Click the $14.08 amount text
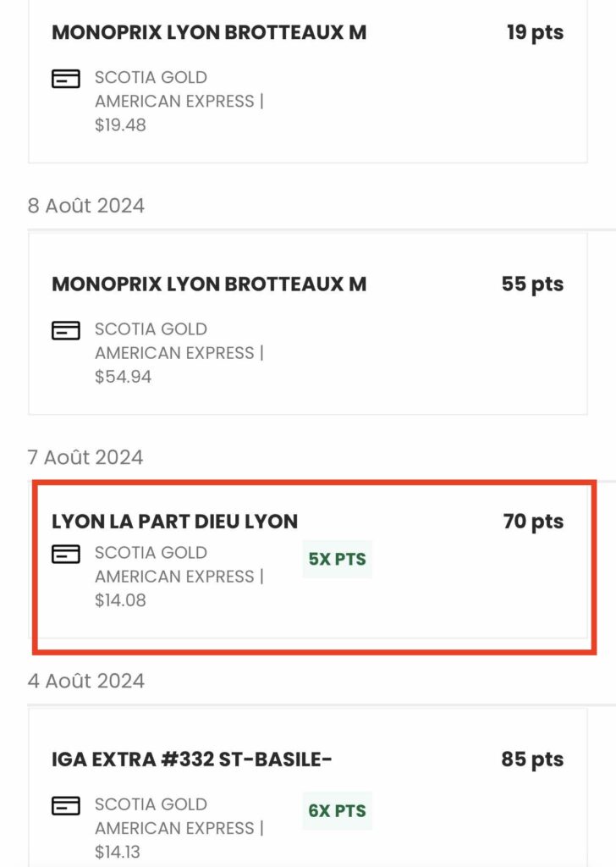Image resolution: width=616 pixels, height=867 pixels. tap(120, 600)
